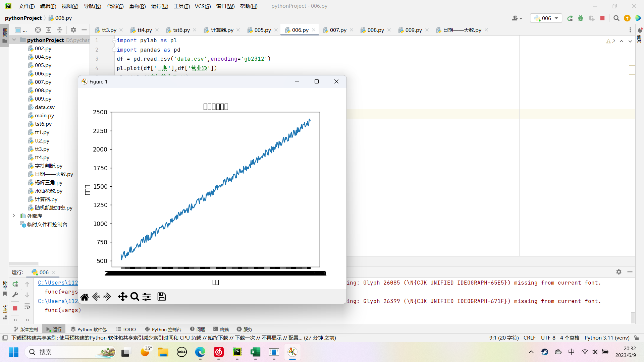Toggle read-only lock icon in status bar

point(636,338)
